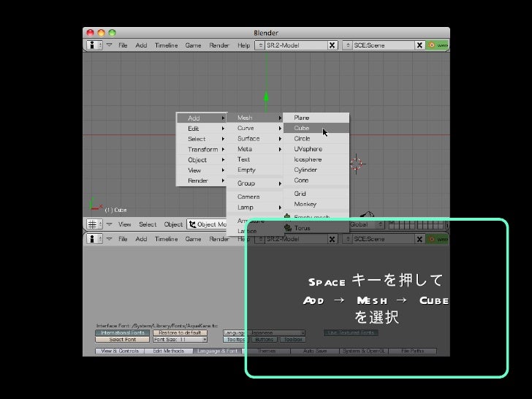The height and width of the screenshot is (399, 532).
Task: Add a Cylinder mesh
Action: 316,170
